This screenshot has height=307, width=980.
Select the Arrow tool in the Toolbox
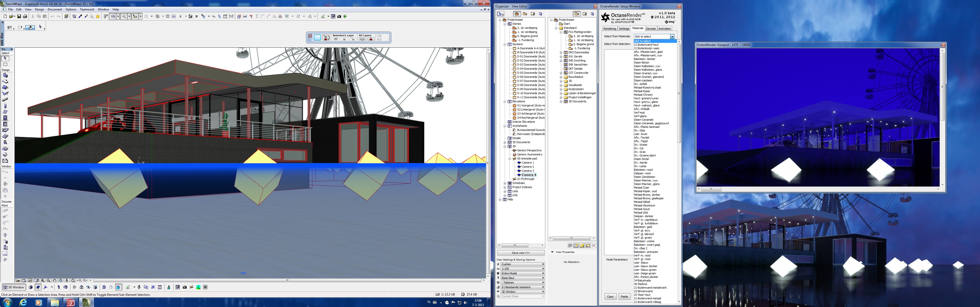5,58
